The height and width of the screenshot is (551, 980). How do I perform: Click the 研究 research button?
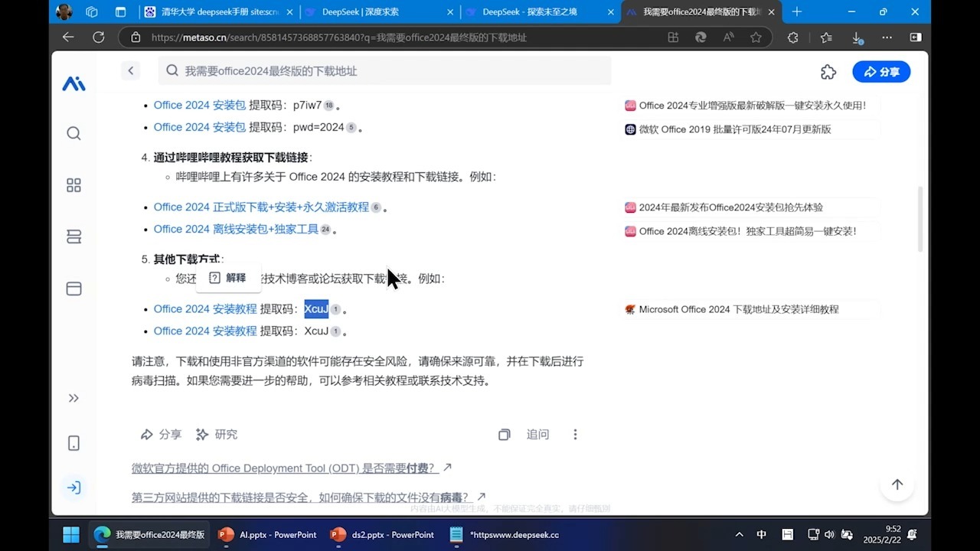point(217,434)
